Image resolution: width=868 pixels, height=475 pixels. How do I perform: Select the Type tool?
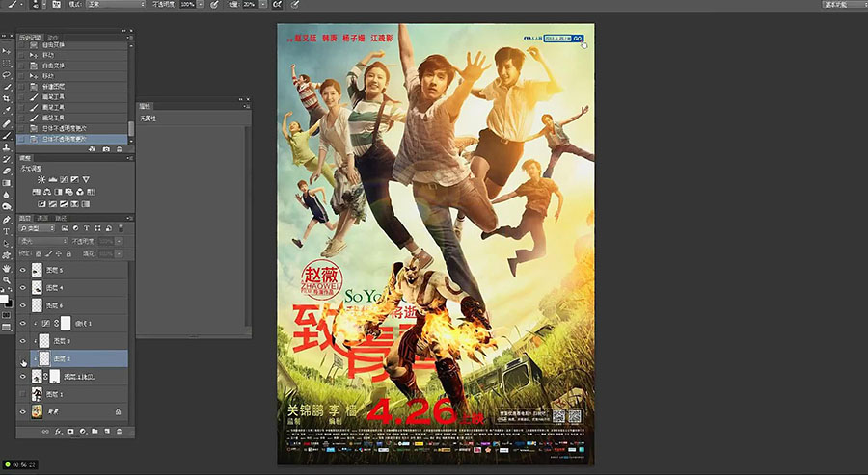[x=7, y=231]
